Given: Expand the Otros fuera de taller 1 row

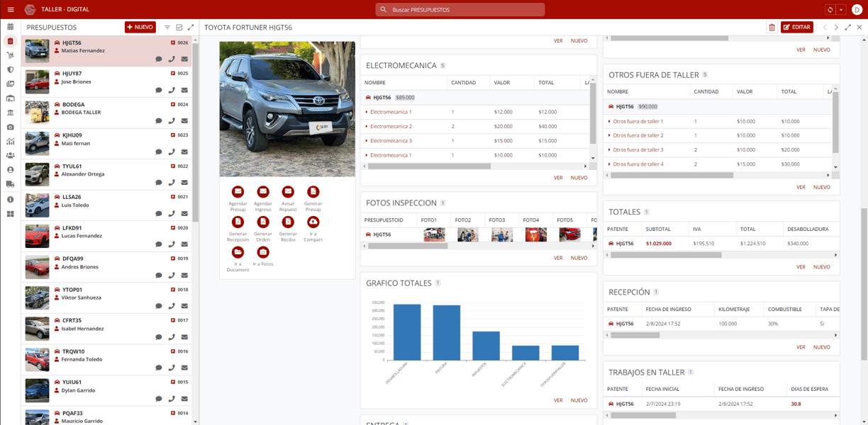Looking at the screenshot, I should (x=609, y=121).
